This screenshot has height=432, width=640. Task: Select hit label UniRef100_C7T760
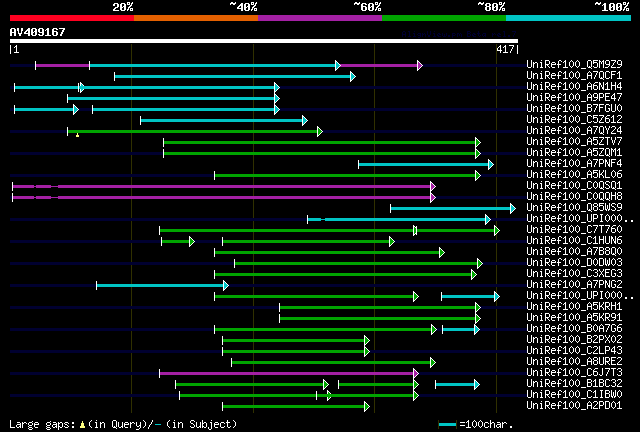(x=574, y=229)
